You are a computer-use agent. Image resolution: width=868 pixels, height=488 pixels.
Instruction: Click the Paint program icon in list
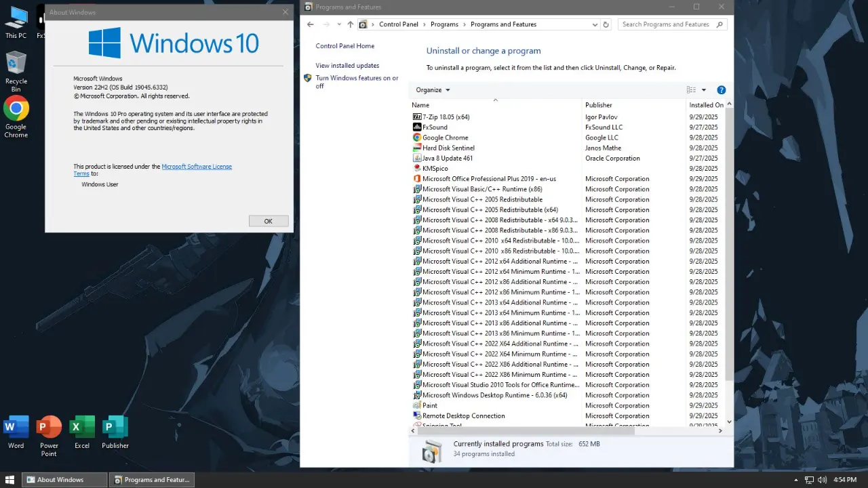417,405
